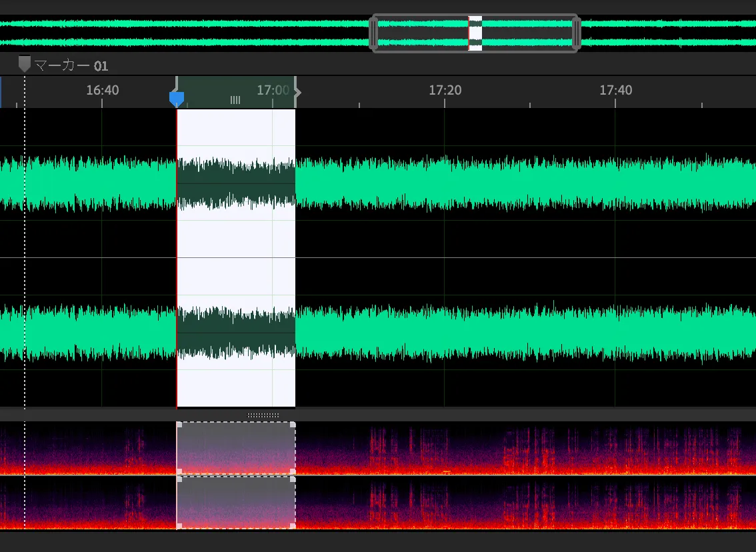Click the 16:40 position on the time ruler
This screenshot has height=552, width=756.
coord(103,90)
